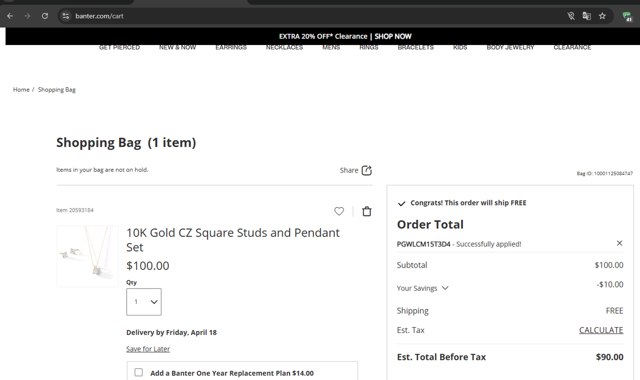Click the item number 20593184 text
The image size is (640, 380).
(75, 210)
